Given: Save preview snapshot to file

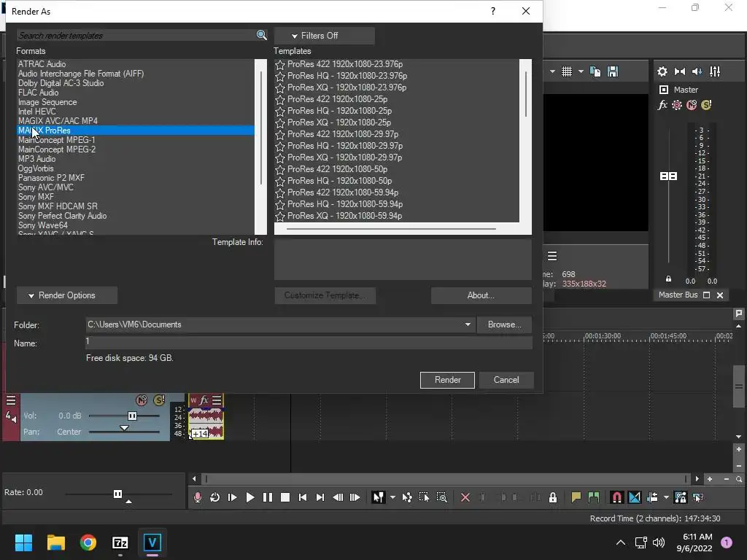Looking at the screenshot, I should 613,71.
